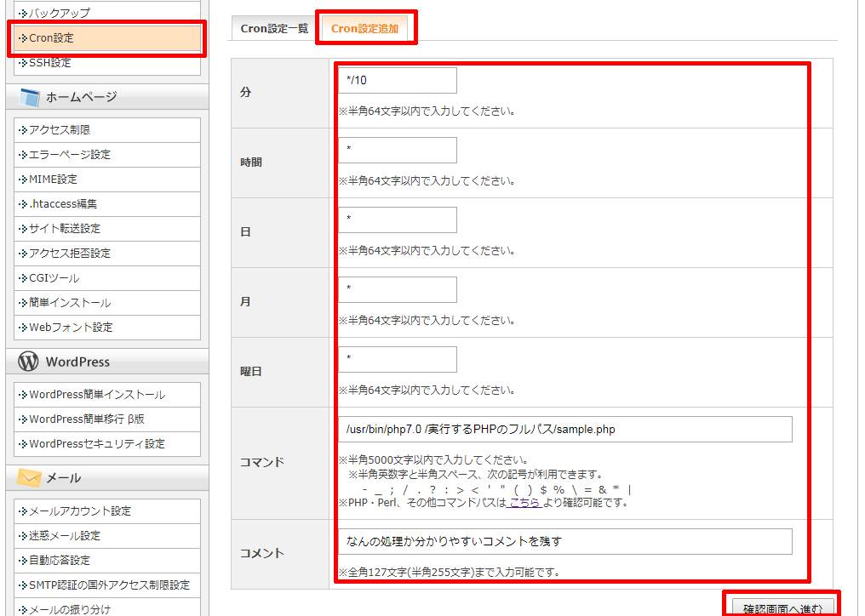
Task: Click the WordPress logo icon
Action: [x=28, y=362]
